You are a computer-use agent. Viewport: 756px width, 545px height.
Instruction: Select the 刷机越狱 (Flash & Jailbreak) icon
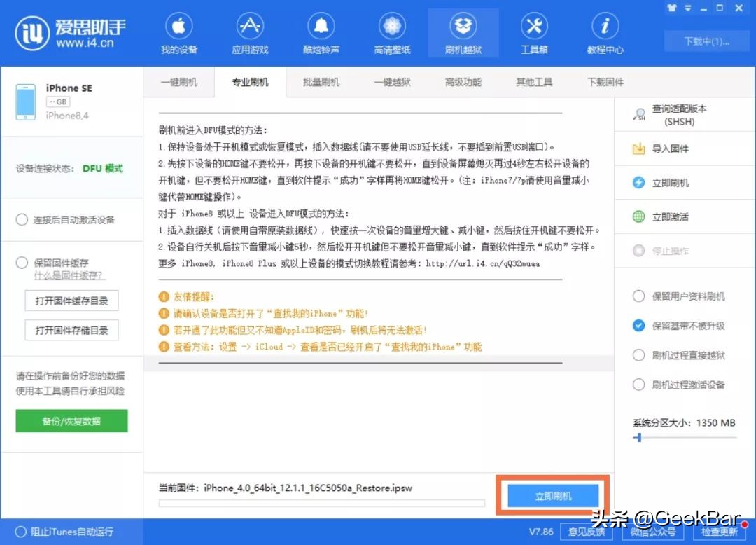click(463, 32)
